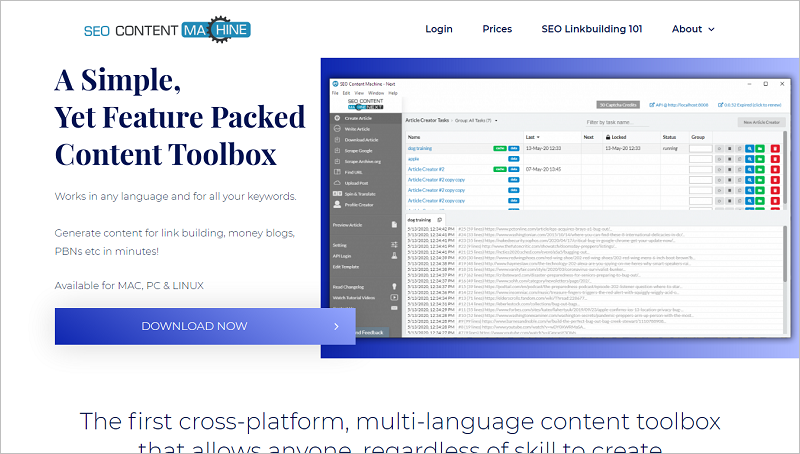Click the cache badge in dog training row
Screen dimensions: 800x454
coord(499,148)
